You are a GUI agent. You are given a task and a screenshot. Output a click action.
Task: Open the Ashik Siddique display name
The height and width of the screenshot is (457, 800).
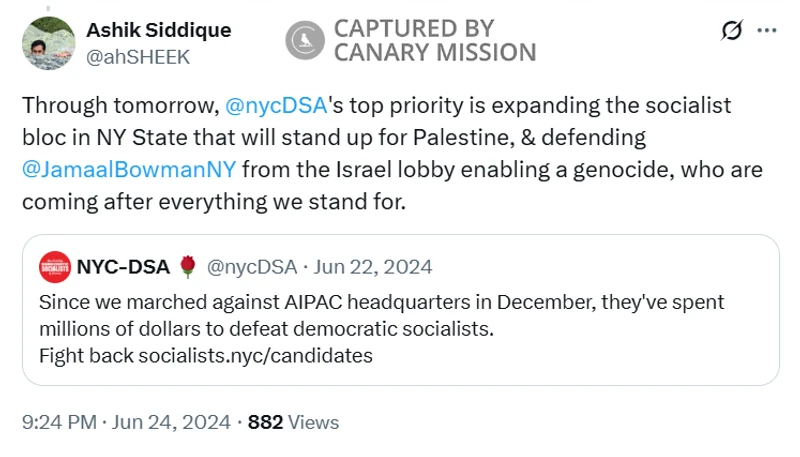pos(160,30)
